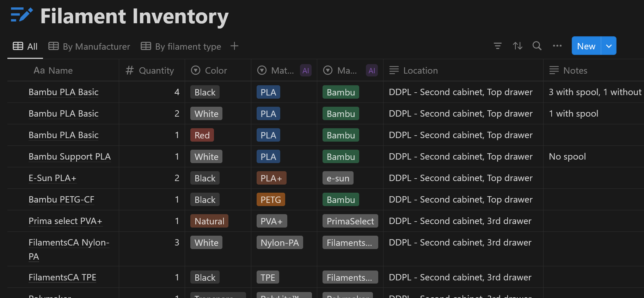Select the empty Notes cell of Red row
The height and width of the screenshot is (298, 644).
tap(594, 135)
